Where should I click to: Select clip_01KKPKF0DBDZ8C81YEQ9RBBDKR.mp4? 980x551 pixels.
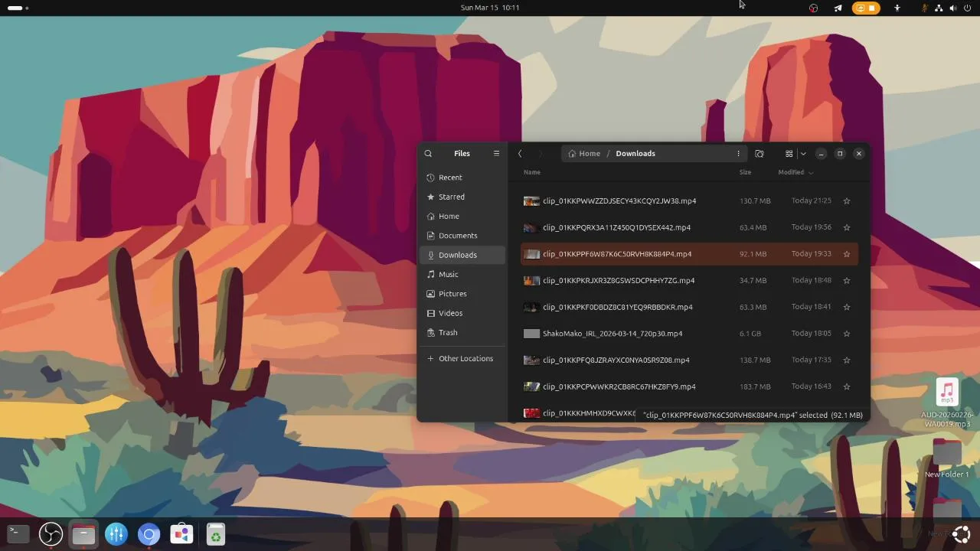(x=689, y=307)
